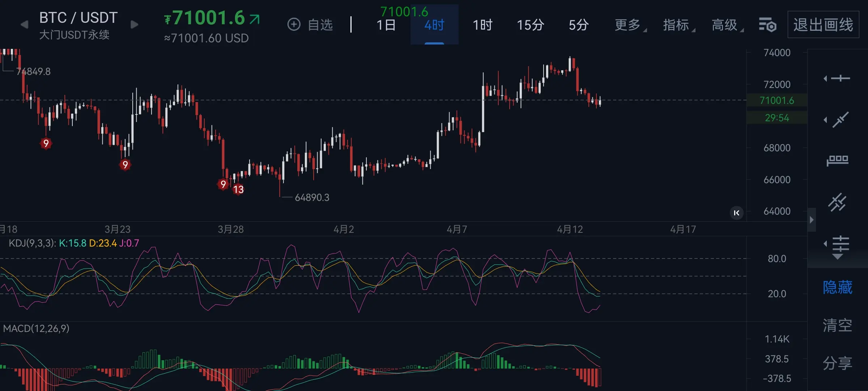Add BTC/USDT to 自选 watchlist
The image size is (868, 391).
(x=310, y=25)
